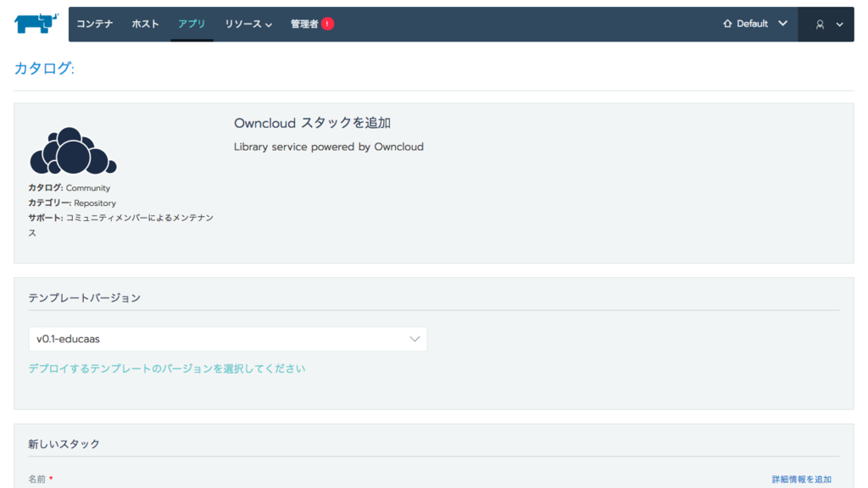The image size is (868, 488).
Task: Click the カタログ: Community label
Action: [70, 188]
